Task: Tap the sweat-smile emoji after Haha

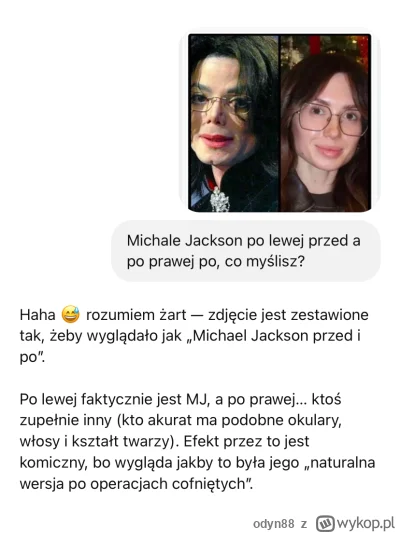Action: coord(70,314)
